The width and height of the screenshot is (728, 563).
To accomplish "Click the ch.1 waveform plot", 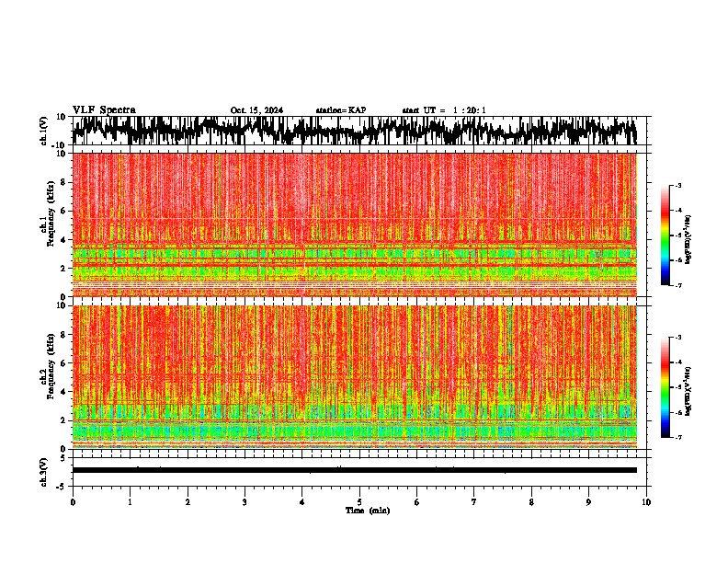I will 355,131.
